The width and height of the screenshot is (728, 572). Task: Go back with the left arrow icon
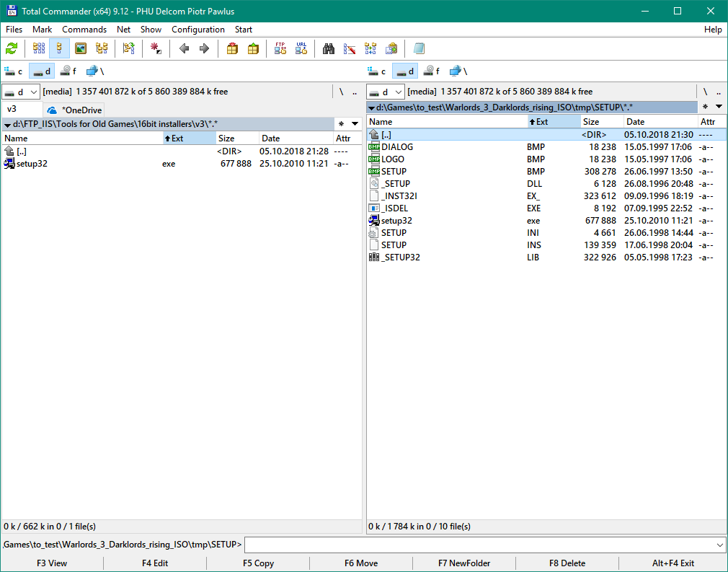[x=184, y=48]
